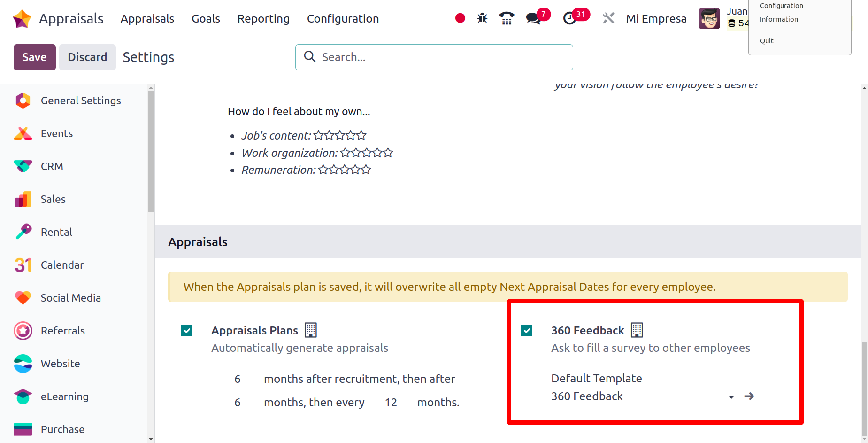868x443 pixels.
Task: Click the wrench tools icon
Action: point(608,18)
